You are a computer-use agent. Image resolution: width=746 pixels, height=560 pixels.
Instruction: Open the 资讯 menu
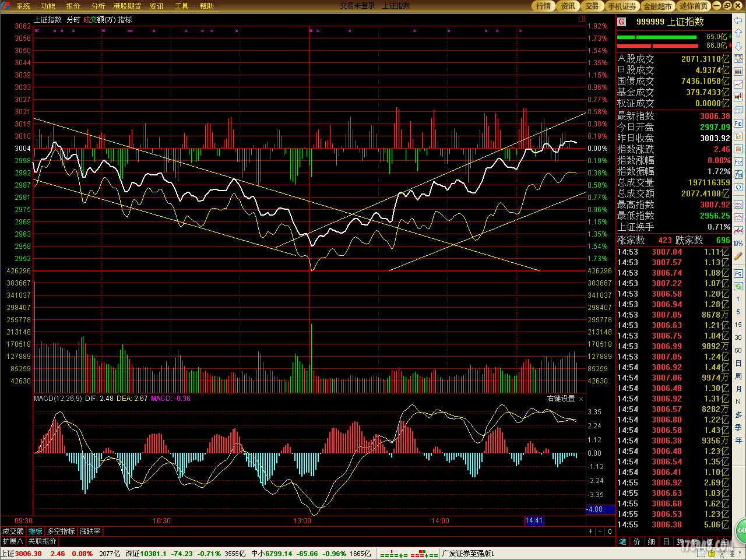156,6
